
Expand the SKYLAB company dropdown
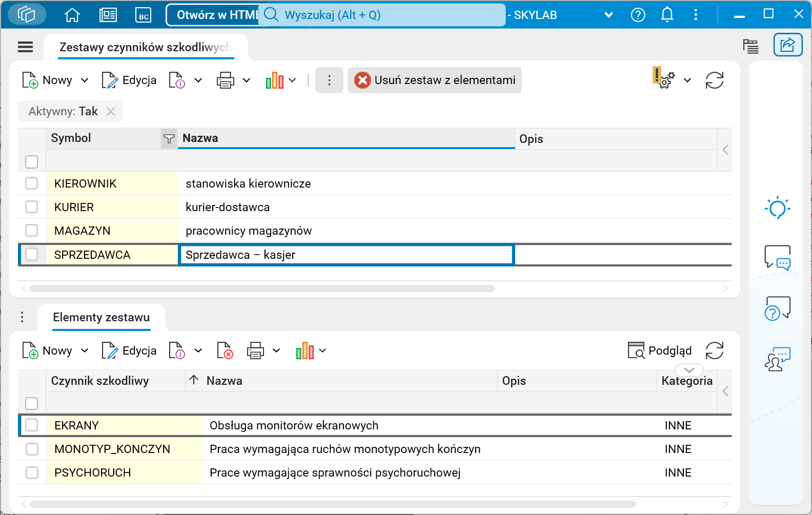pyautogui.click(x=608, y=15)
